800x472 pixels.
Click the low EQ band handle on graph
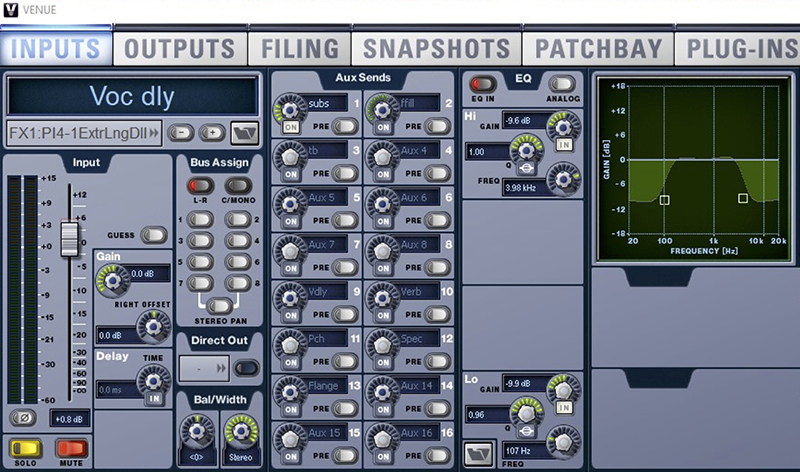[x=664, y=200]
